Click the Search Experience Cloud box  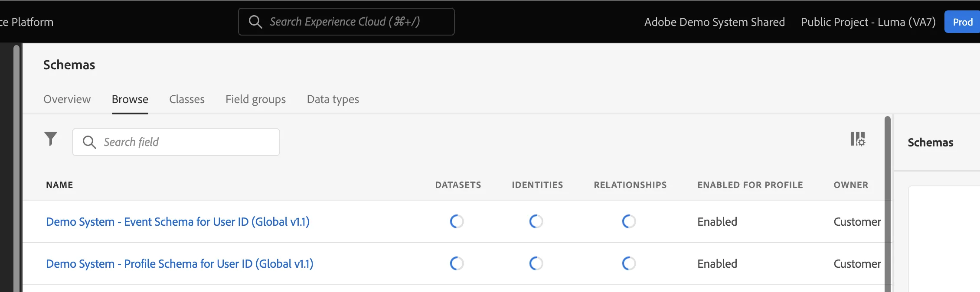coord(346,22)
